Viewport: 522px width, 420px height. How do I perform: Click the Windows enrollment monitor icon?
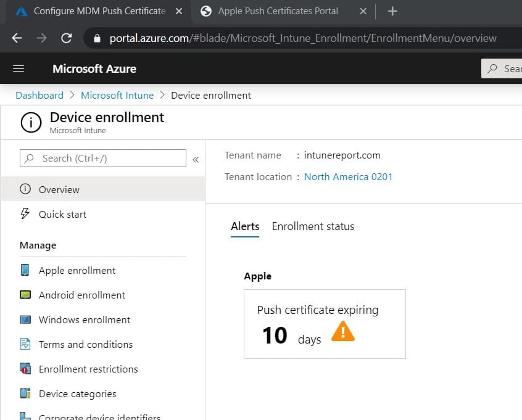tap(25, 319)
